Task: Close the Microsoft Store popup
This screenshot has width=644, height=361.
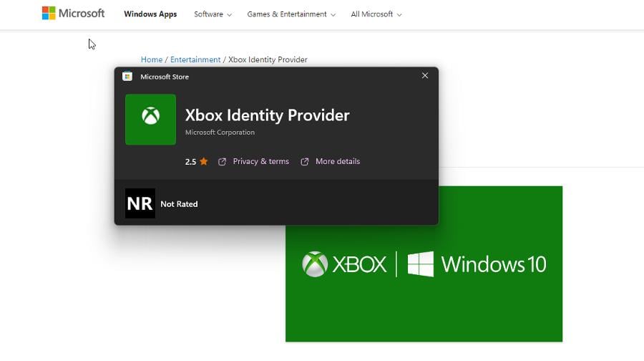Action: coord(425,76)
